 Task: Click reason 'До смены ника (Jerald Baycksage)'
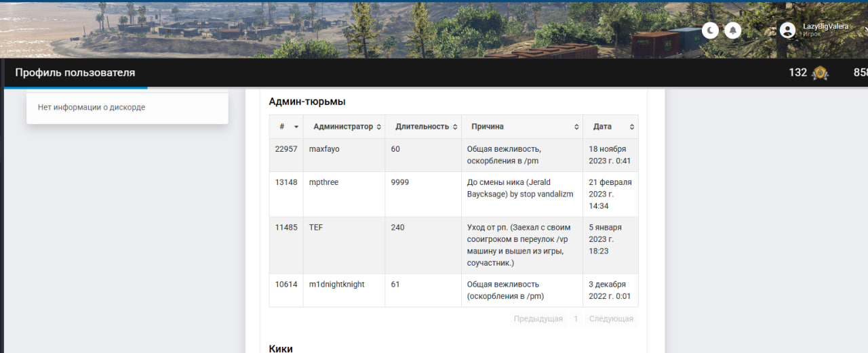520,188
